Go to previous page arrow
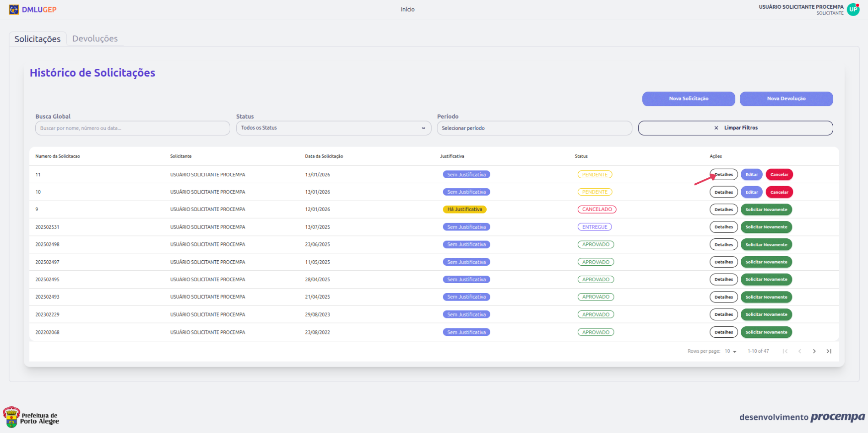This screenshot has width=868, height=433. coord(799,351)
